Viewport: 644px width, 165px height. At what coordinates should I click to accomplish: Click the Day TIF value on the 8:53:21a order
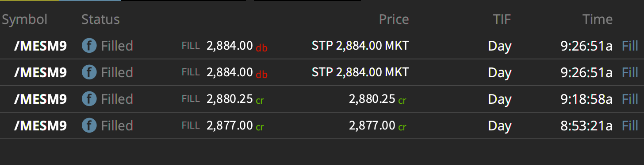coord(500,126)
